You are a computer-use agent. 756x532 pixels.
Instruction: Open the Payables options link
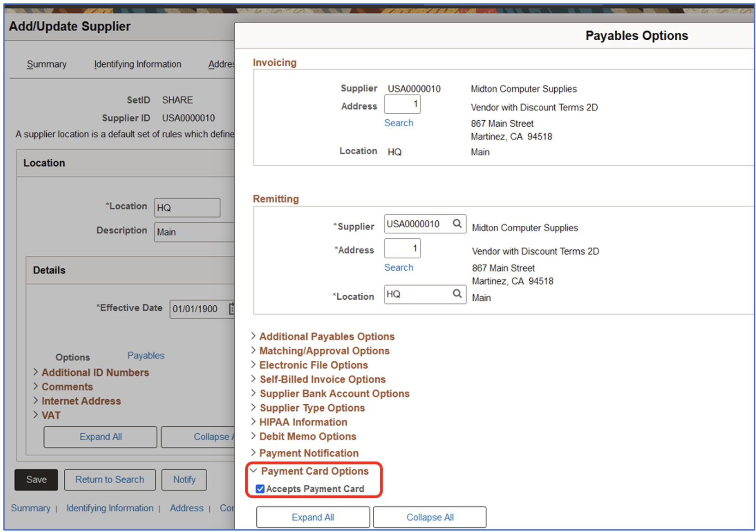point(145,355)
